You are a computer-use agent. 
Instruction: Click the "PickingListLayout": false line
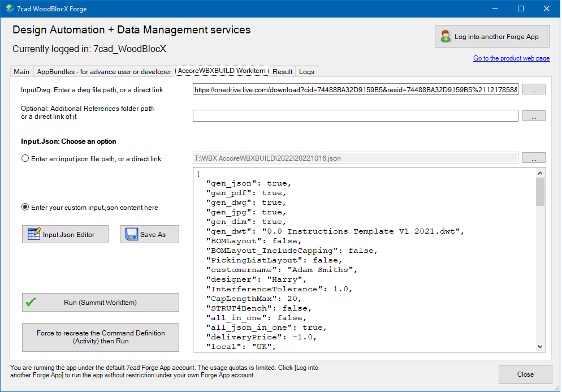(274, 260)
